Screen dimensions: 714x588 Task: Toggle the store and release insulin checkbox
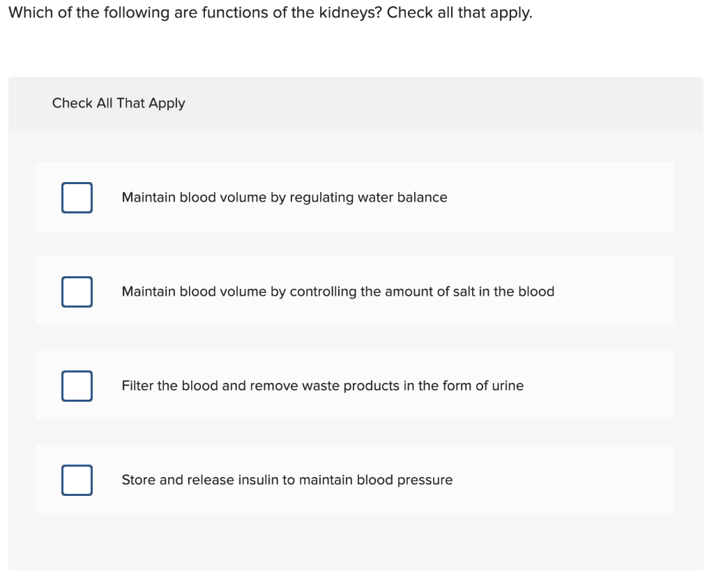pyautogui.click(x=77, y=480)
